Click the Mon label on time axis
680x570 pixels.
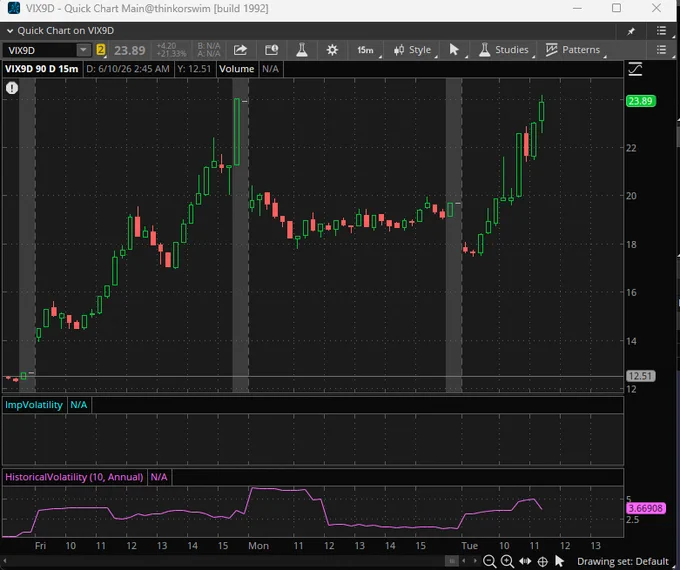258,546
